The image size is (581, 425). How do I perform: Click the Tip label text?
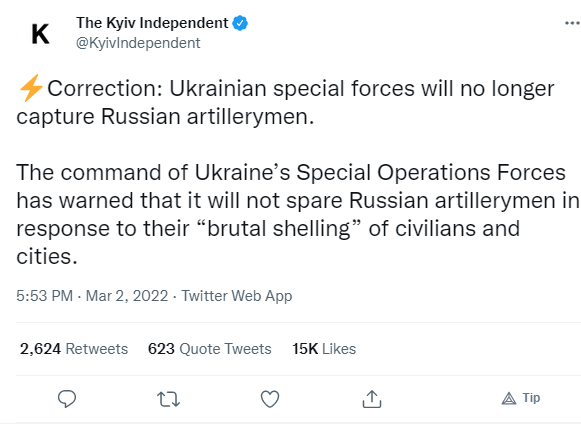click(531, 398)
